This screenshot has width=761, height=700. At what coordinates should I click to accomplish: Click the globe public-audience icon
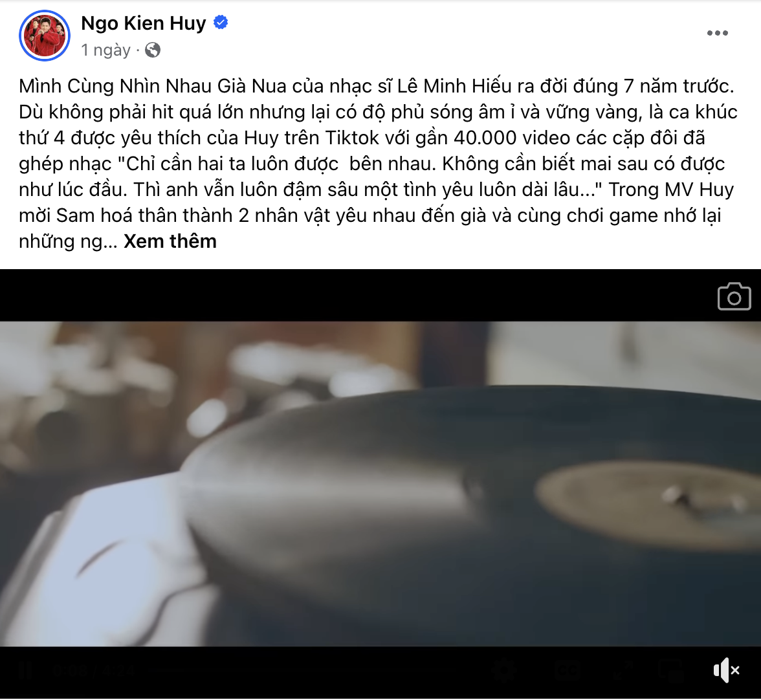pos(153,50)
